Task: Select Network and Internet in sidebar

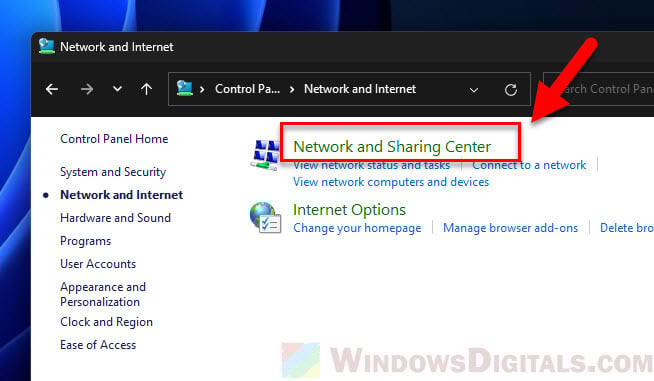Action: click(121, 195)
